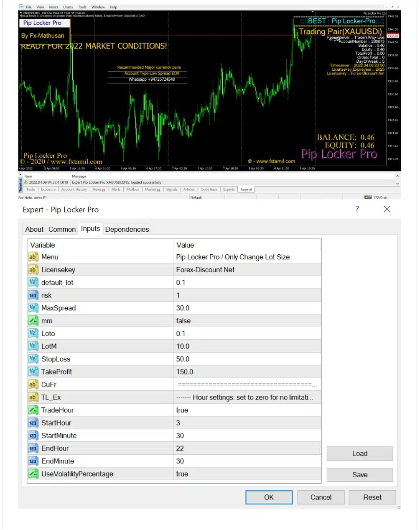420x530 pixels.
Task: Click the Load button
Action: pyautogui.click(x=360, y=453)
